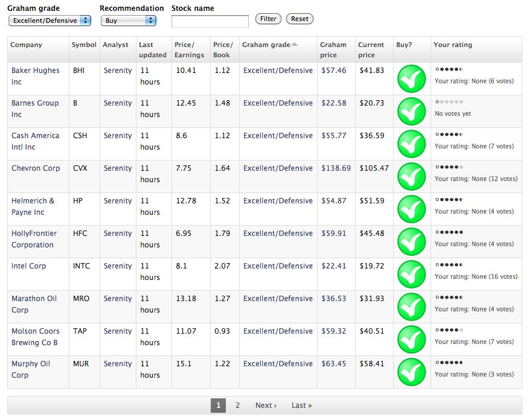This screenshot has height=420, width=529.
Task: Set the star rating for HollyFrontier Corporation
Action: click(449, 232)
